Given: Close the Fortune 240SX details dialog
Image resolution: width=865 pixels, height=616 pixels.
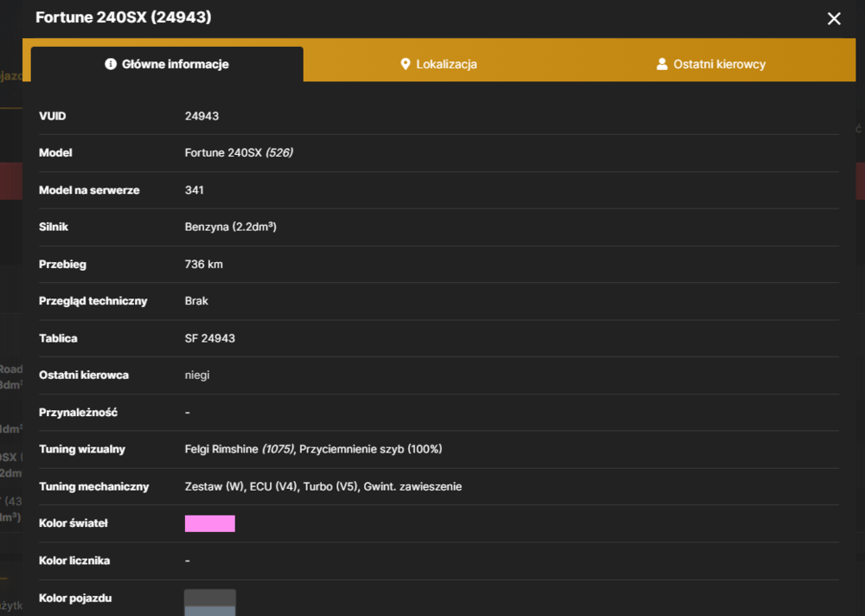Looking at the screenshot, I should point(834,19).
